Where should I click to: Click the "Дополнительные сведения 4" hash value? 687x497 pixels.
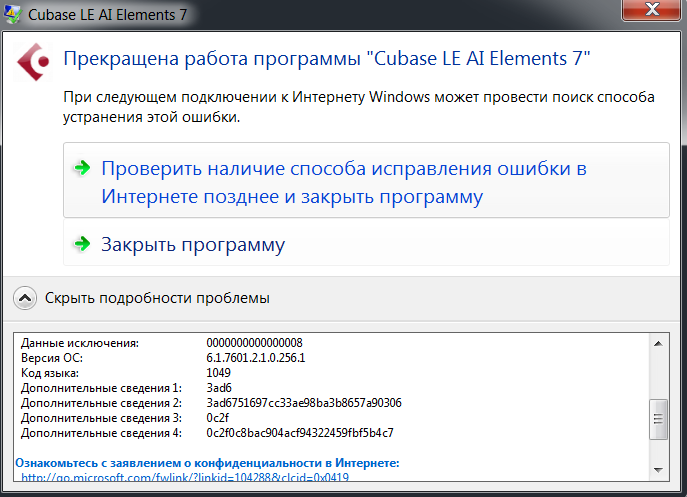(x=300, y=433)
